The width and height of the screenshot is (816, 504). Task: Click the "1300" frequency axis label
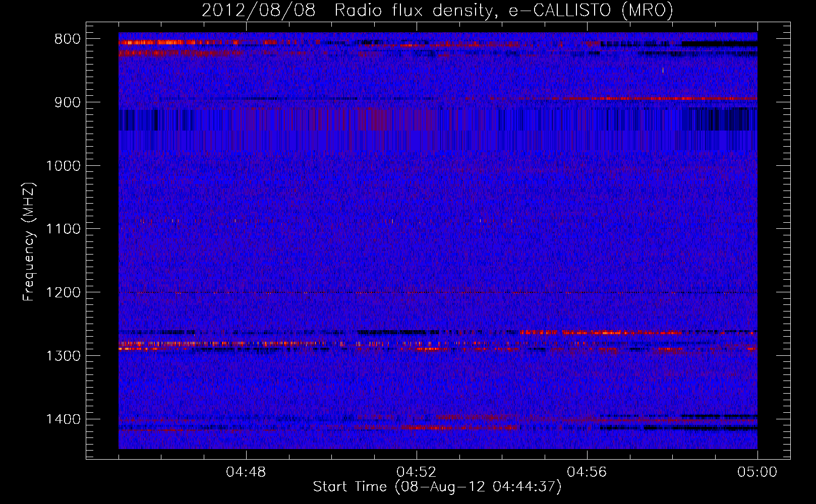click(63, 356)
